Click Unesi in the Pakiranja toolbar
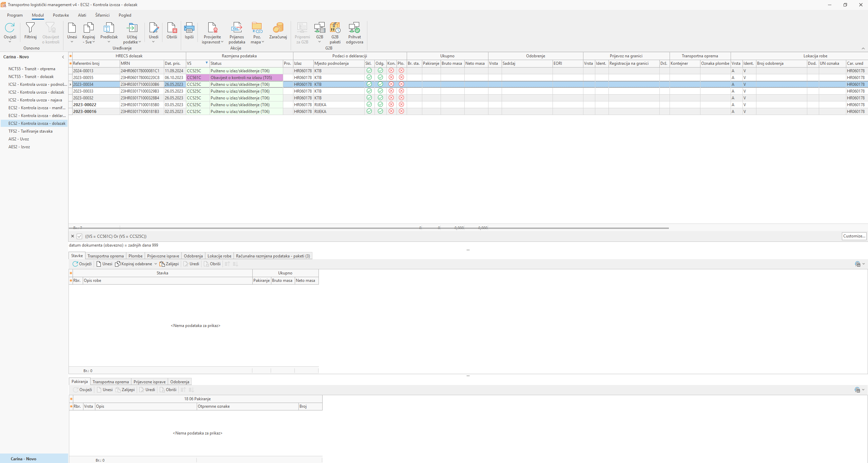 104,390
